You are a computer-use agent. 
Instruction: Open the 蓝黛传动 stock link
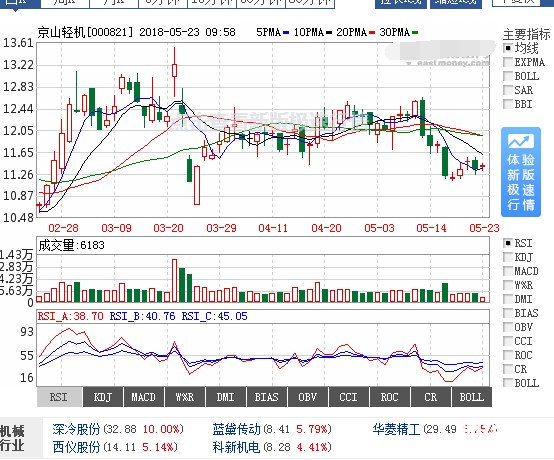pos(236,429)
